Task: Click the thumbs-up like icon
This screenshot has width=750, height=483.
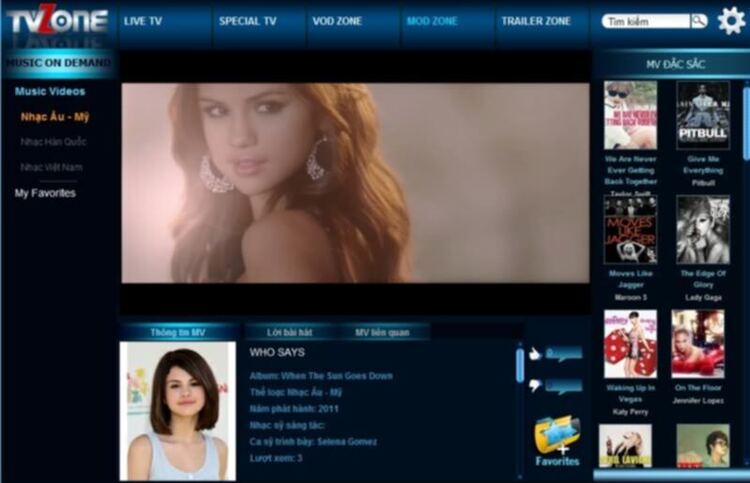Action: point(535,353)
